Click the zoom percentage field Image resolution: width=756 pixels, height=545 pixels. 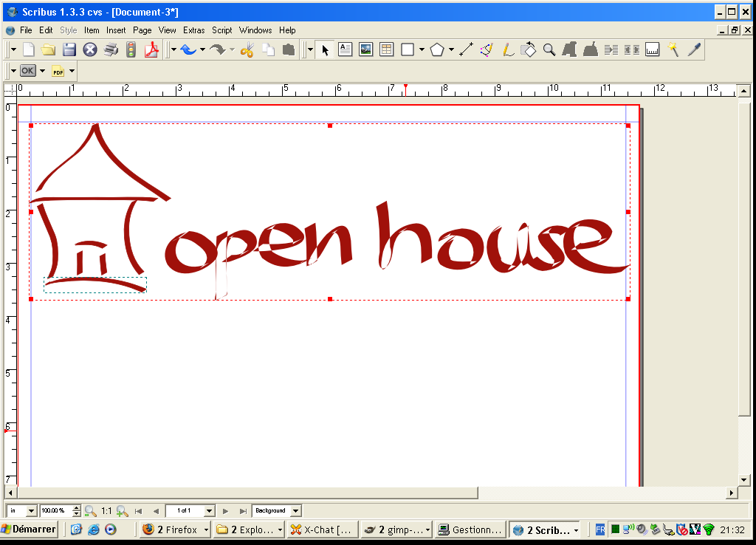point(55,510)
